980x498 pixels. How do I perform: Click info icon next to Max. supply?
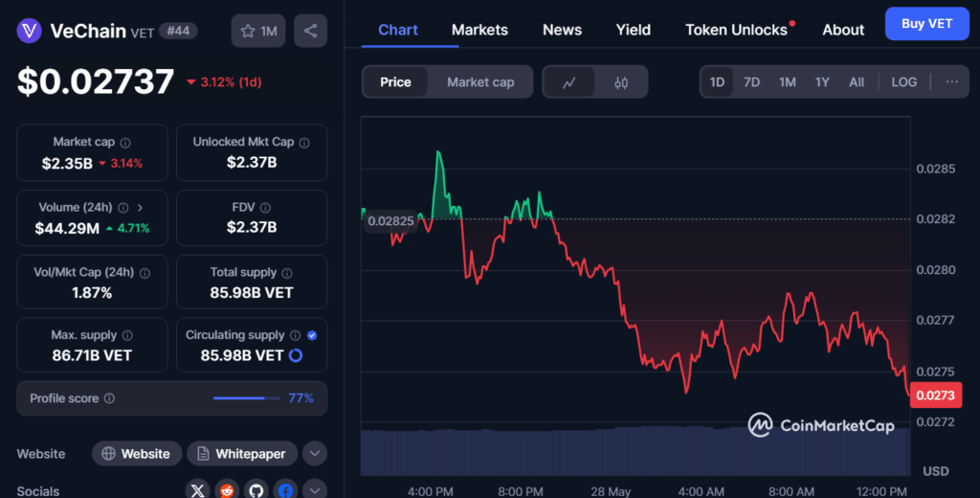pos(127,335)
